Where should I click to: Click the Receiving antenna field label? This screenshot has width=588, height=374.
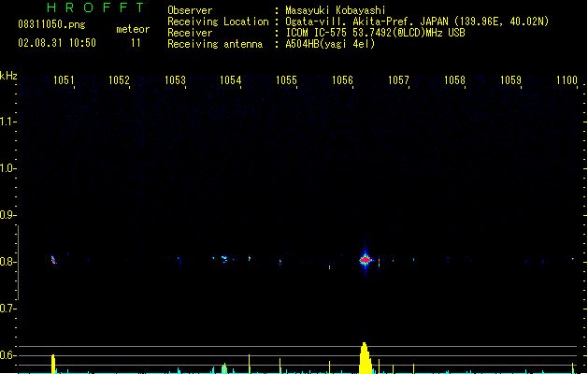click(215, 44)
